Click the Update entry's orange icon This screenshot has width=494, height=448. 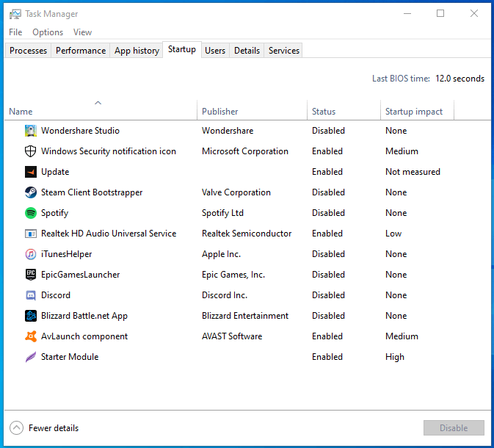click(31, 172)
